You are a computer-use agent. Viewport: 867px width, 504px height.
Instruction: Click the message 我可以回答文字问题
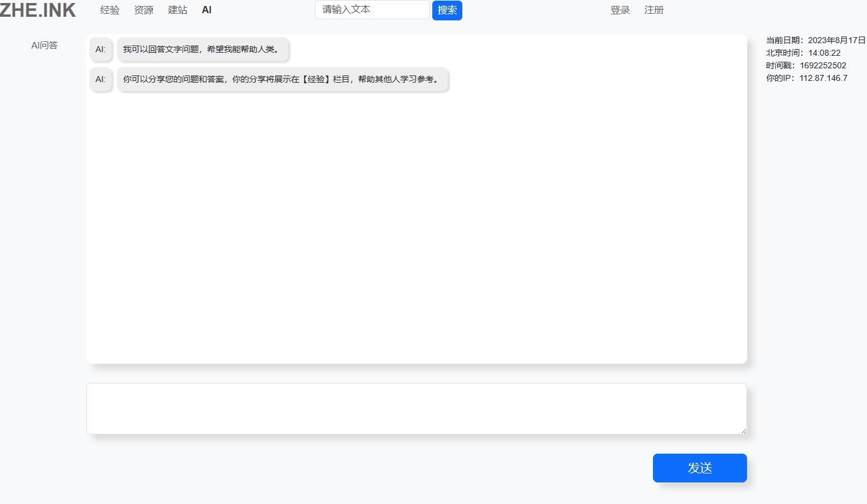[203, 49]
